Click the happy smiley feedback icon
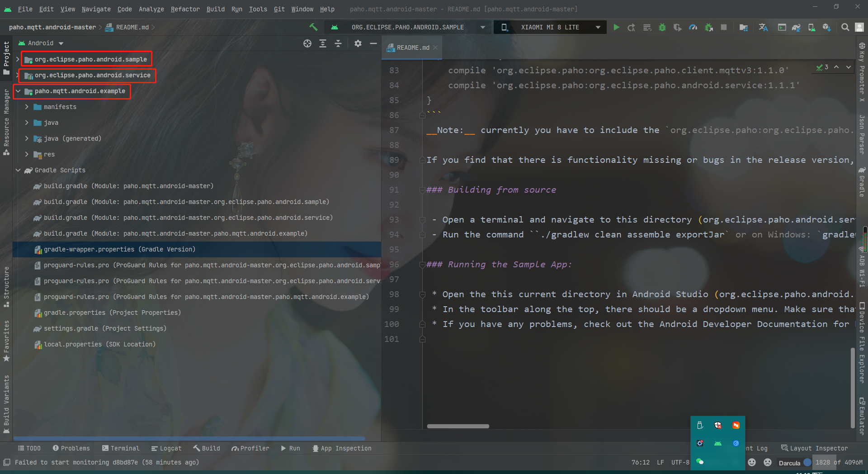Image resolution: width=868 pixels, height=474 pixels. (x=752, y=462)
